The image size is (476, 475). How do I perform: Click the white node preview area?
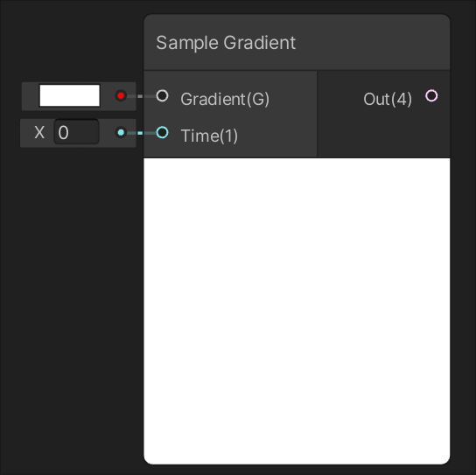pos(297,311)
